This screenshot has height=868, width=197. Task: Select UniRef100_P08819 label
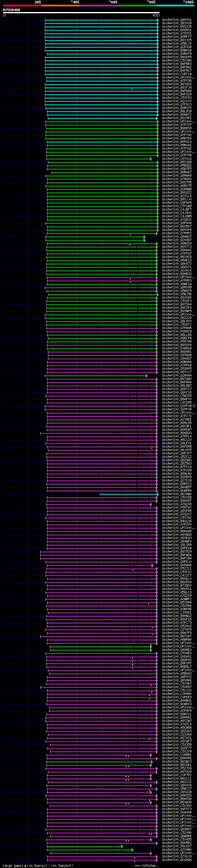tap(176, 331)
